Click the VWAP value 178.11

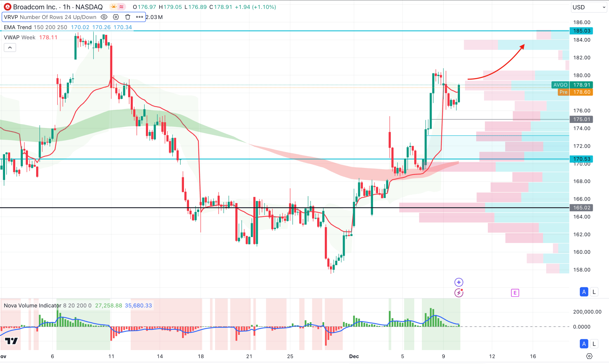48,37
